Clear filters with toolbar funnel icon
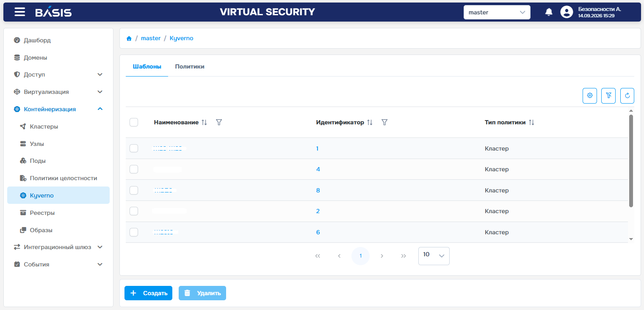Screen dimensions: 644x310 [x=608, y=96]
